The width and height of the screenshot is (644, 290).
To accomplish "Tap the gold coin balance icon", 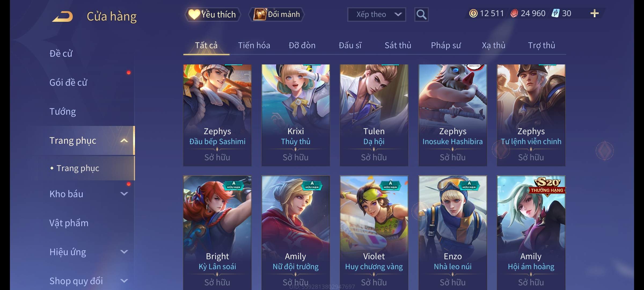I will pyautogui.click(x=473, y=13).
